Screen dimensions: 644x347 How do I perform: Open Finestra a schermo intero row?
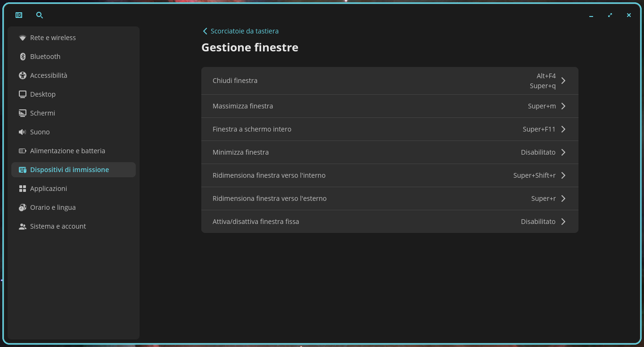(390, 129)
